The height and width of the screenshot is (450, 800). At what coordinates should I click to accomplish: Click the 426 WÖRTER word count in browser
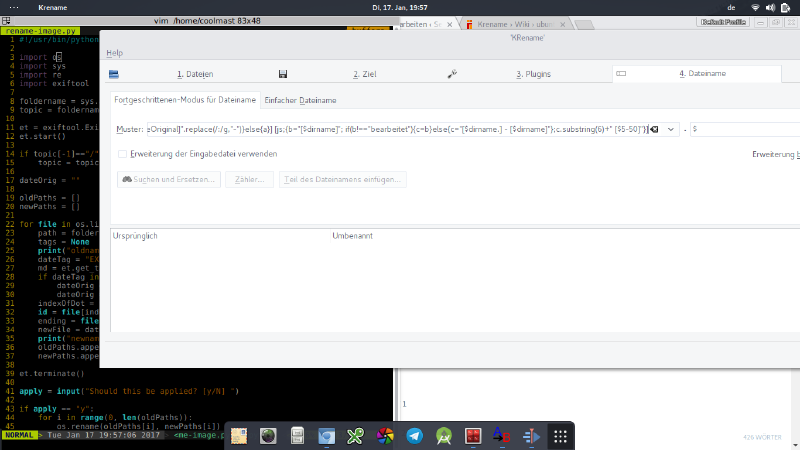pos(762,437)
